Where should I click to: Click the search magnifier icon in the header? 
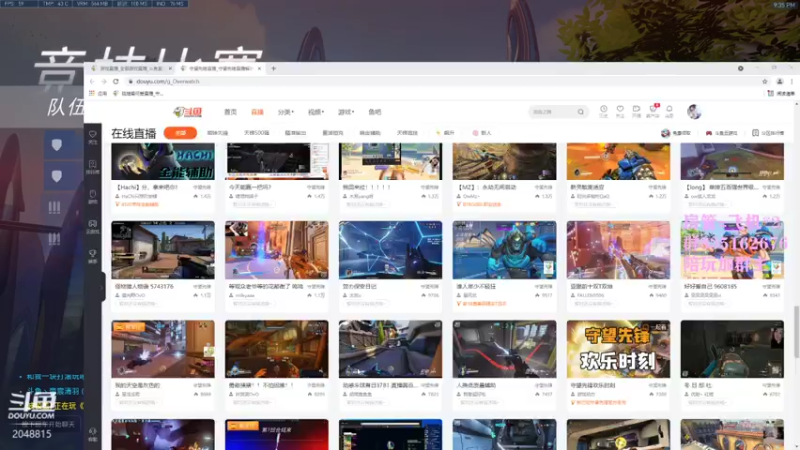coord(581,112)
